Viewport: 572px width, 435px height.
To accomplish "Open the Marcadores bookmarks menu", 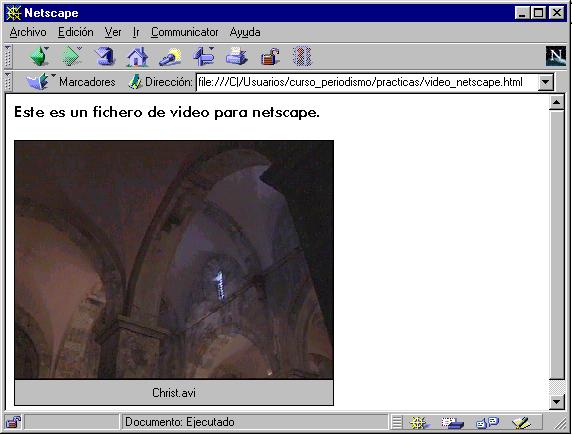I will (x=70, y=82).
